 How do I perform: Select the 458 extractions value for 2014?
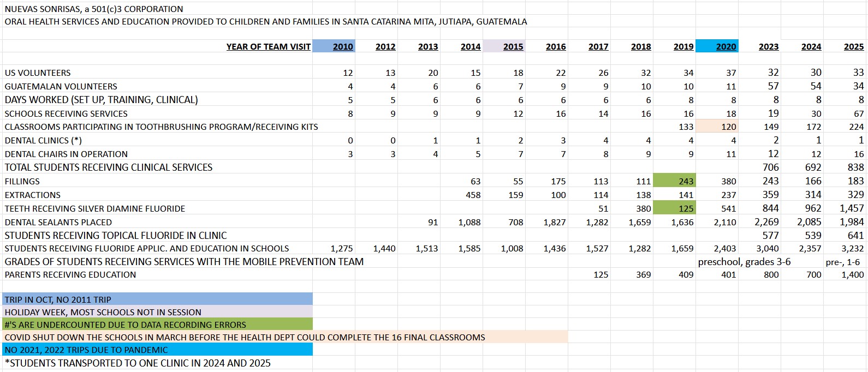pos(473,195)
